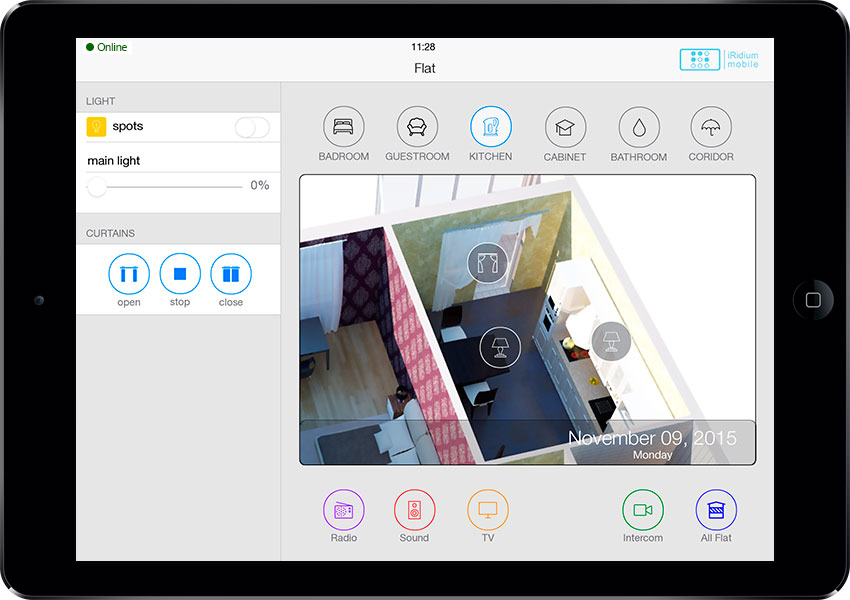Image resolution: width=850 pixels, height=600 pixels.
Task: Open the BATHROOM water drop icon
Action: click(639, 127)
